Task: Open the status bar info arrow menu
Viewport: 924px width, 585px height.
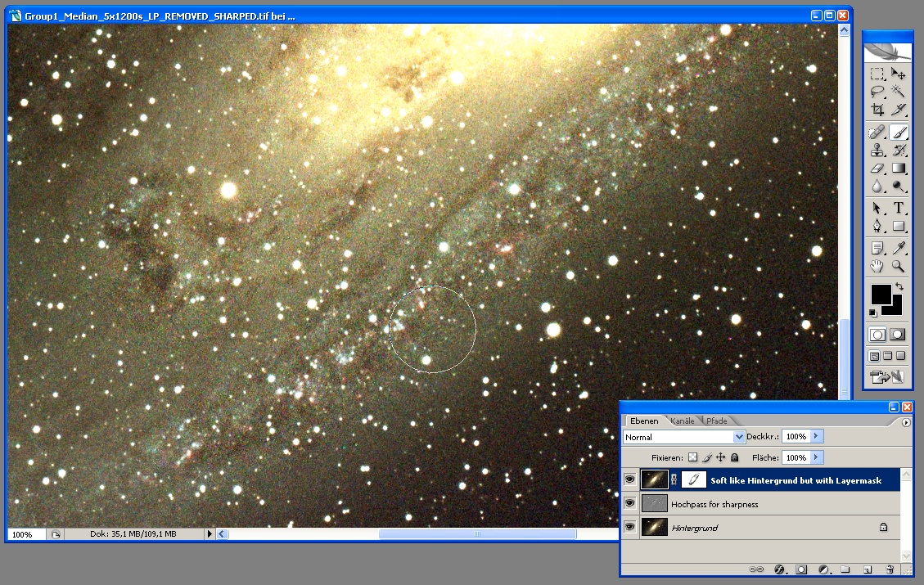Action: (210, 533)
